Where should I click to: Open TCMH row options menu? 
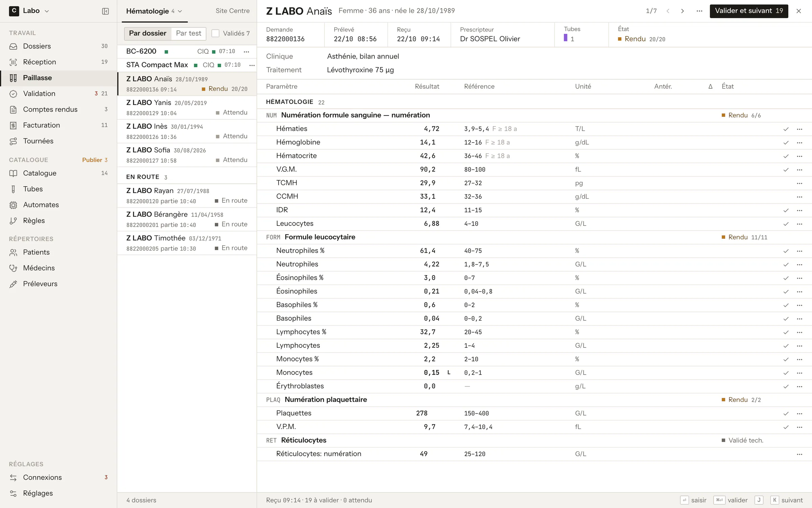799,183
